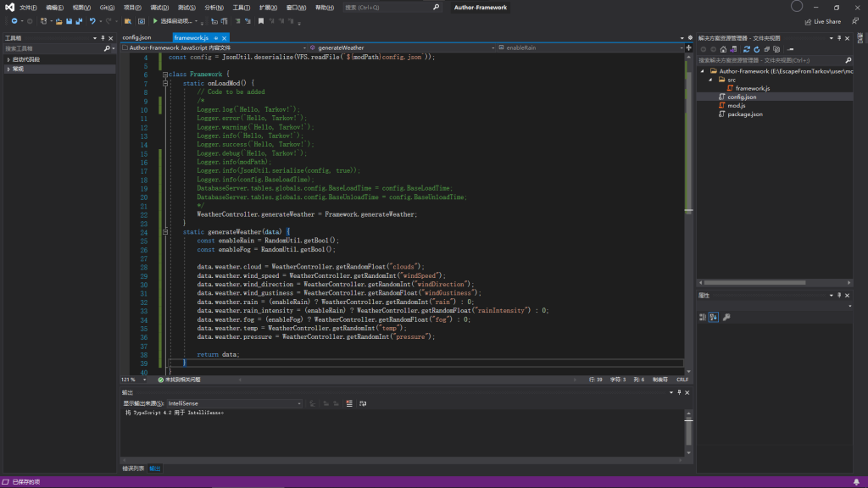Collapse the onLoadMod method fold marker
Screen dimensions: 868x488
coord(165,83)
